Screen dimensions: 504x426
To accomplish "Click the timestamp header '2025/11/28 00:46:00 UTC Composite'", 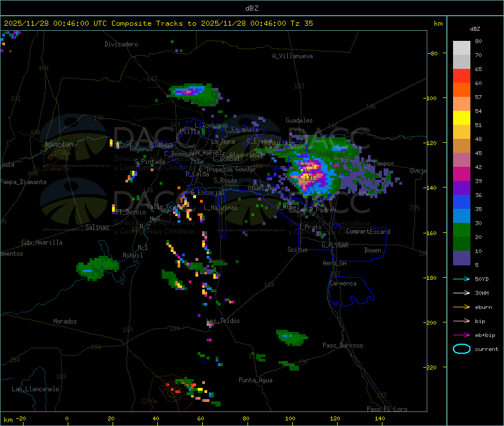I will (x=78, y=24).
